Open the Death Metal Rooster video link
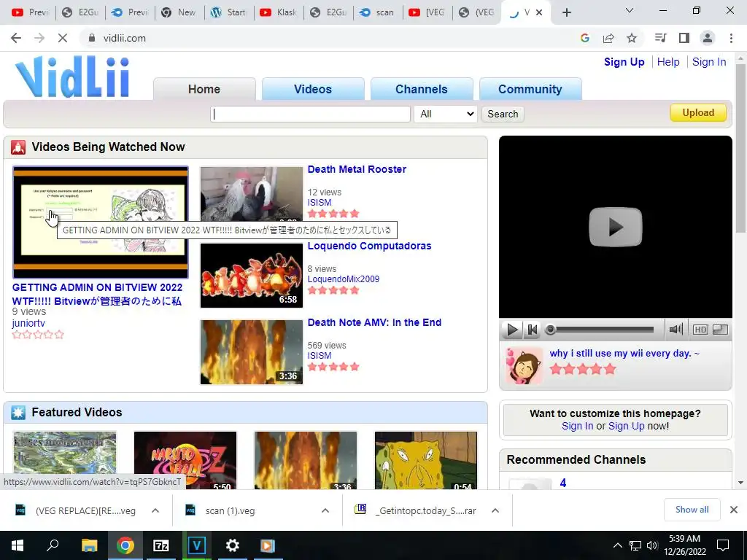The width and height of the screenshot is (747, 560). [357, 169]
